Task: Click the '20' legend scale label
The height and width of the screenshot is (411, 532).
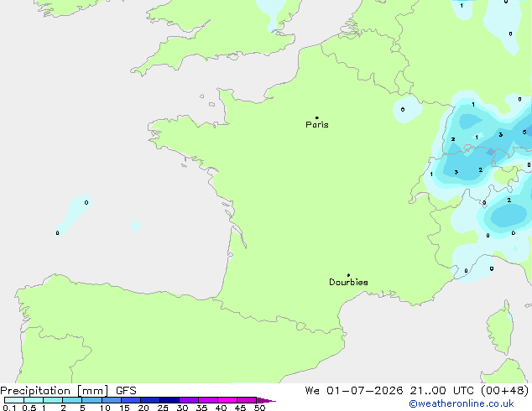Action: (143, 408)
